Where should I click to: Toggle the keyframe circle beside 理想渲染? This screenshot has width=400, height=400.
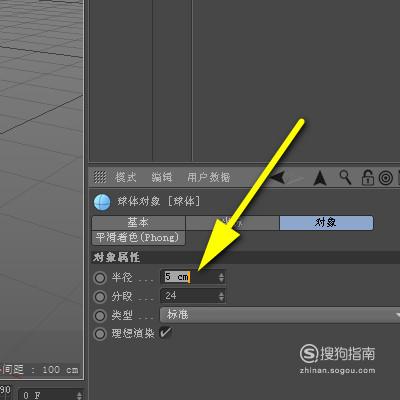100,334
